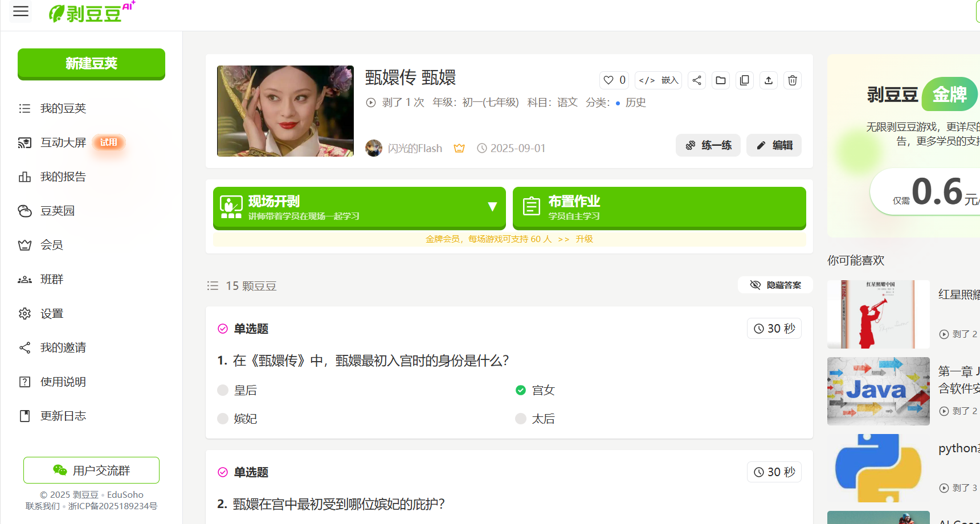Click the heart like icon
Image resolution: width=980 pixels, height=524 pixels.
point(609,80)
